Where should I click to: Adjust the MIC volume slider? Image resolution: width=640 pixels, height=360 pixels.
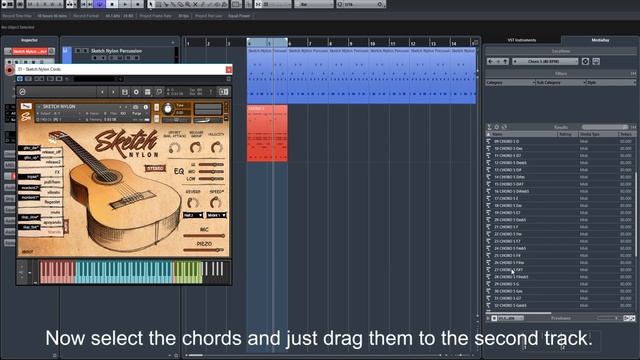204,236
